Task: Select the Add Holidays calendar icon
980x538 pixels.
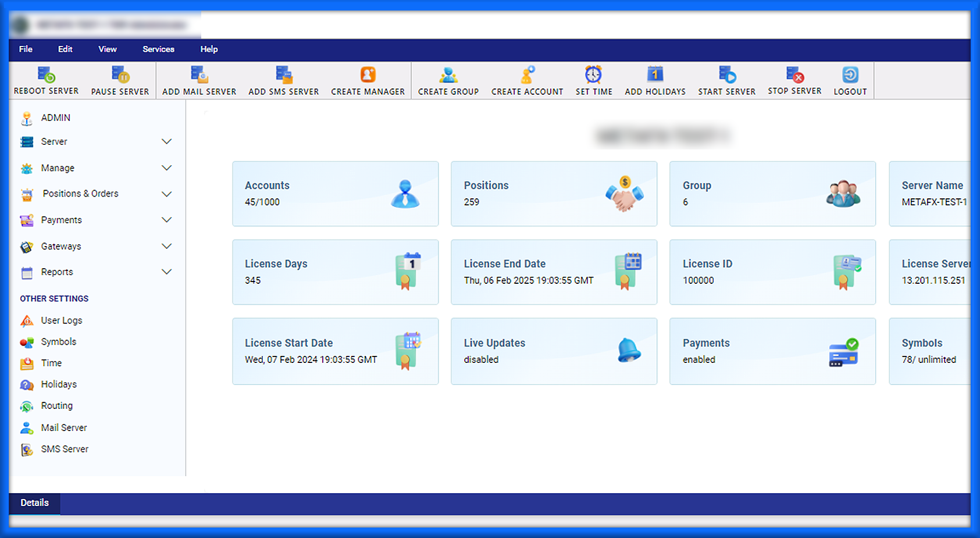Action: [655, 75]
